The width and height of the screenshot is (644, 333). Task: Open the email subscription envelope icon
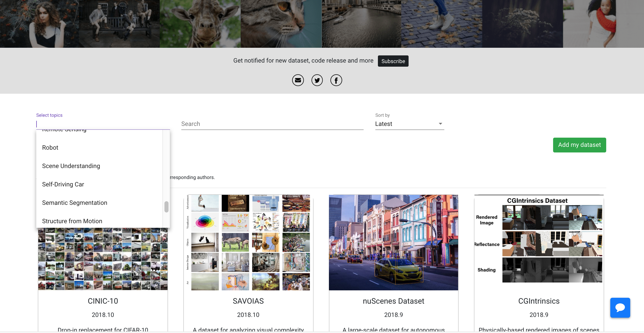(298, 80)
